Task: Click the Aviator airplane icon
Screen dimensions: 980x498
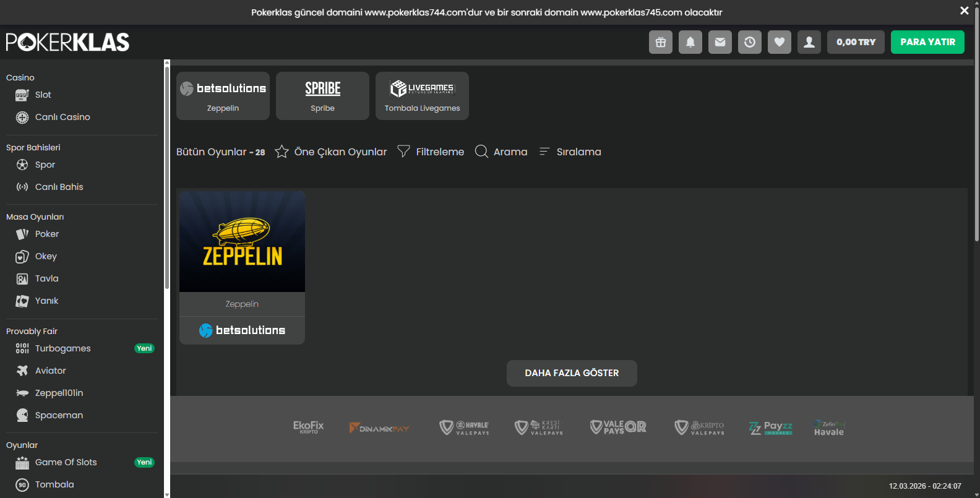Action: point(22,371)
